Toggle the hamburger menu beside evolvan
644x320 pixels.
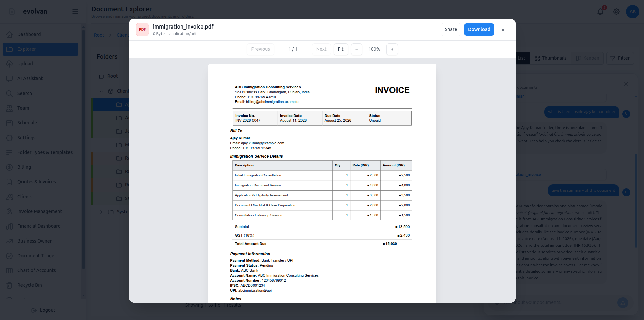[75, 11]
